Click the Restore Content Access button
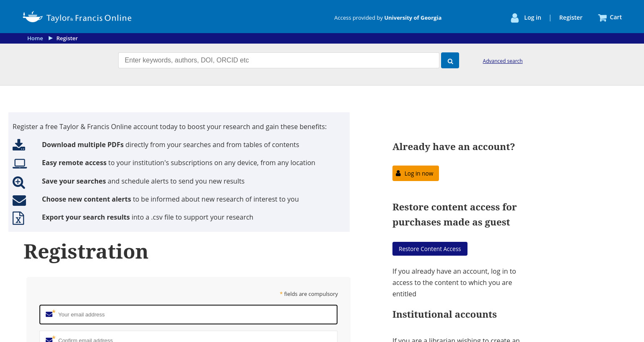This screenshot has height=342, width=644. click(x=430, y=249)
